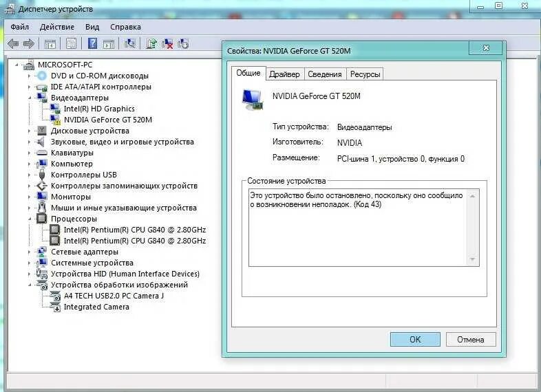541x392 pixels.
Task: Click the Отмена button
Action: click(x=471, y=339)
